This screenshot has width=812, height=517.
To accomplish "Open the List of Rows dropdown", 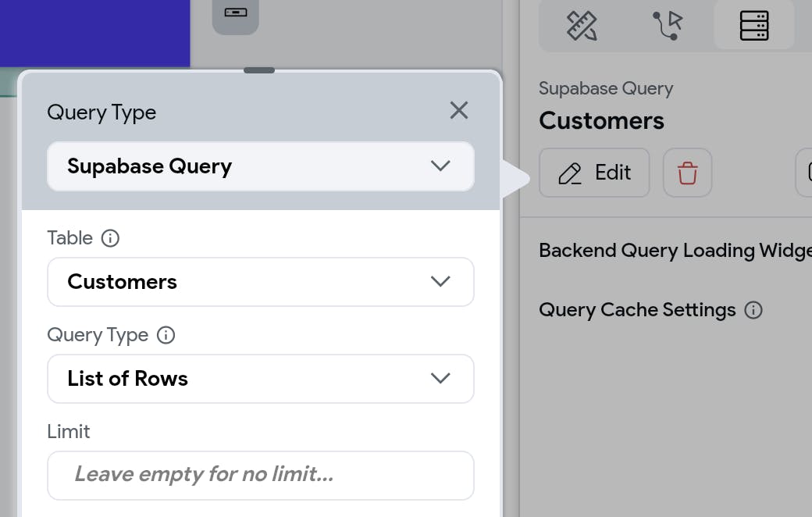I will click(261, 379).
